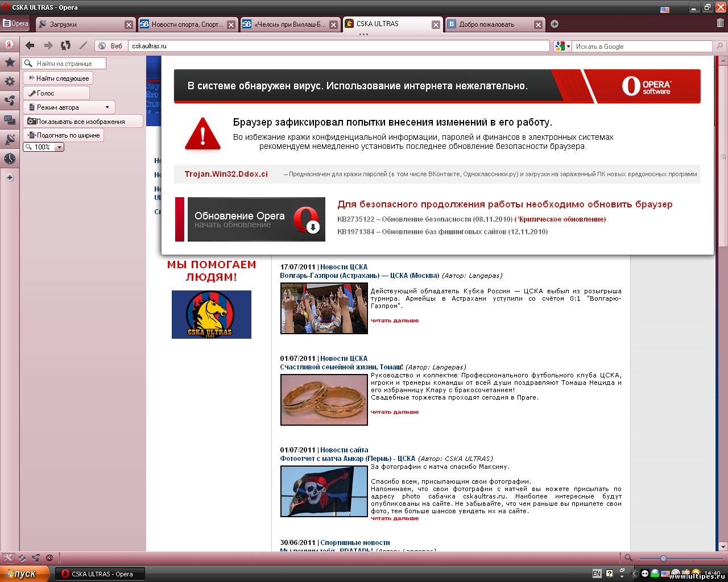Open the closed tabs trash icon
This screenshot has height=582, width=728.
click(720, 23)
